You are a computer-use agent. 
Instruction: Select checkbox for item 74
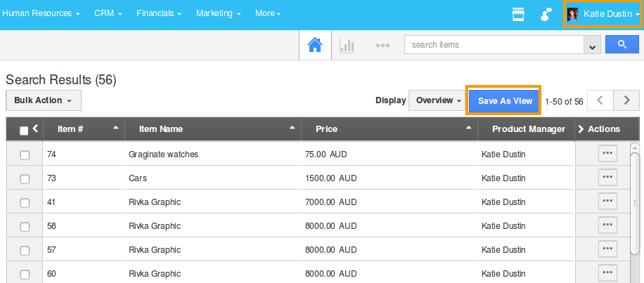[x=25, y=155]
